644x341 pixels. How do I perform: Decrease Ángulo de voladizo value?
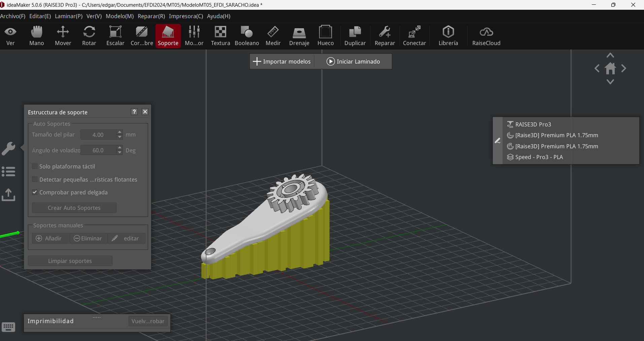point(120,152)
